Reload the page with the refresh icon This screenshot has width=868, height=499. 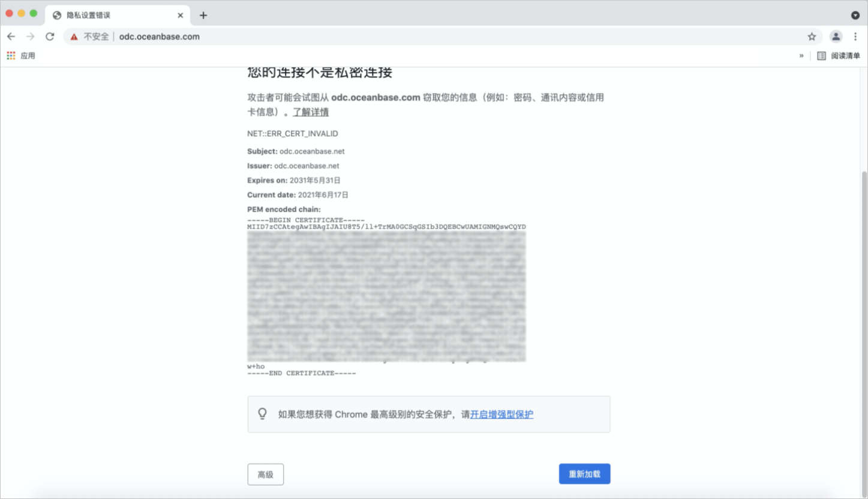point(50,37)
